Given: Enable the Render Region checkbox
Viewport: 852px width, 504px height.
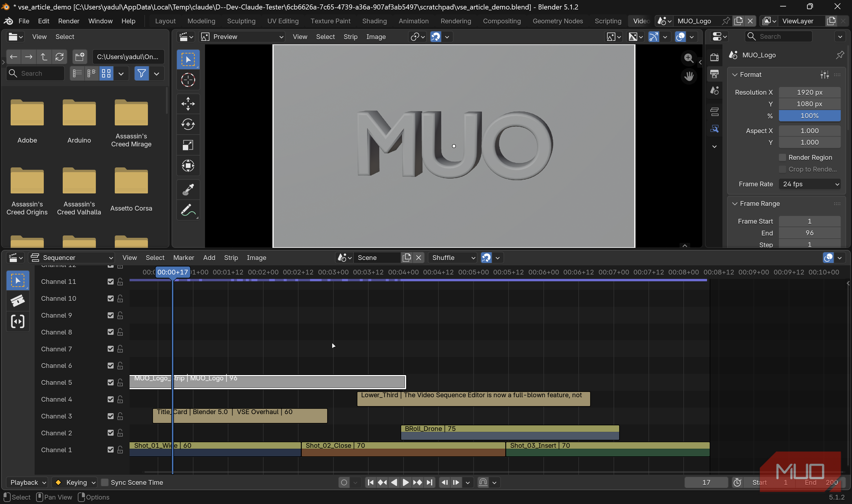Looking at the screenshot, I should click(x=782, y=157).
